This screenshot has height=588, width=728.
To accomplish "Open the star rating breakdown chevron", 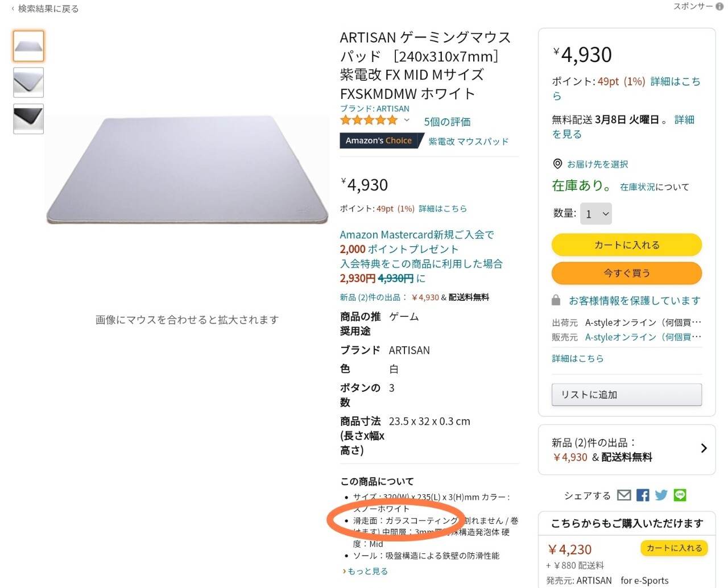I will (407, 121).
